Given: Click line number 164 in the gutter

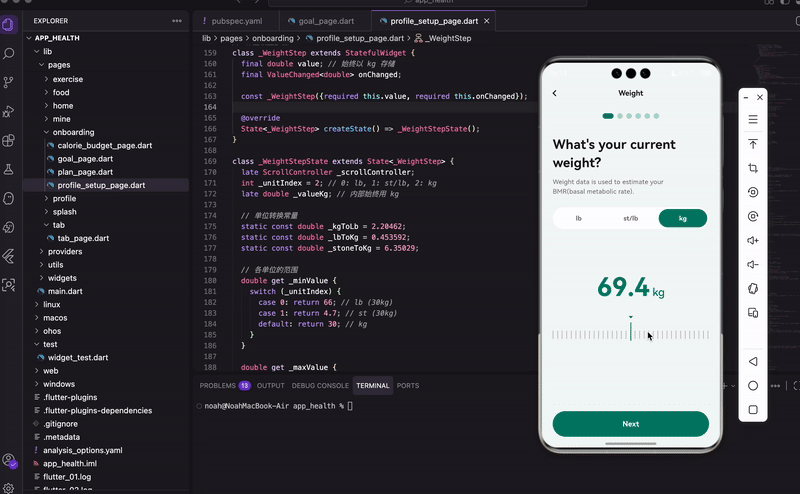Looking at the screenshot, I should 210,107.
